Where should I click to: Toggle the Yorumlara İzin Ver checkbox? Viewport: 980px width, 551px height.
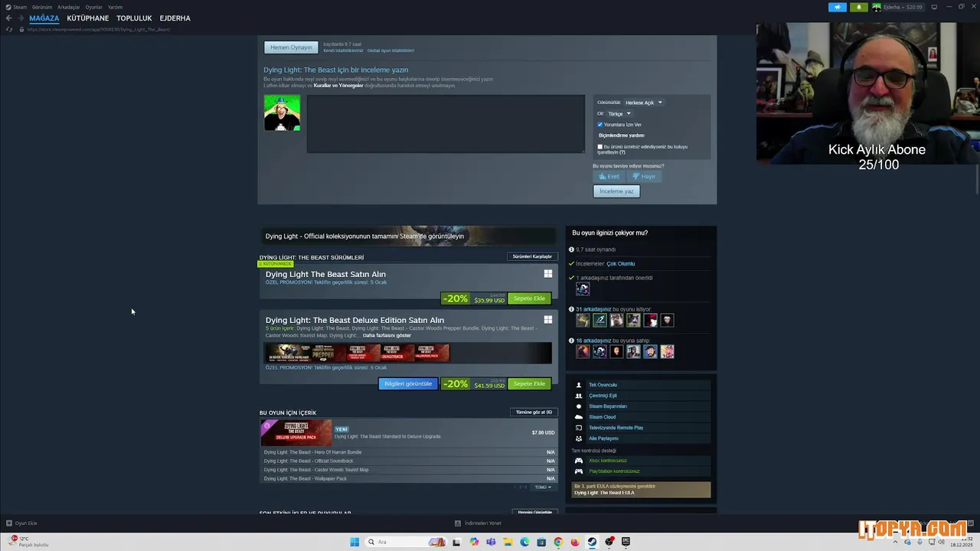click(x=600, y=125)
